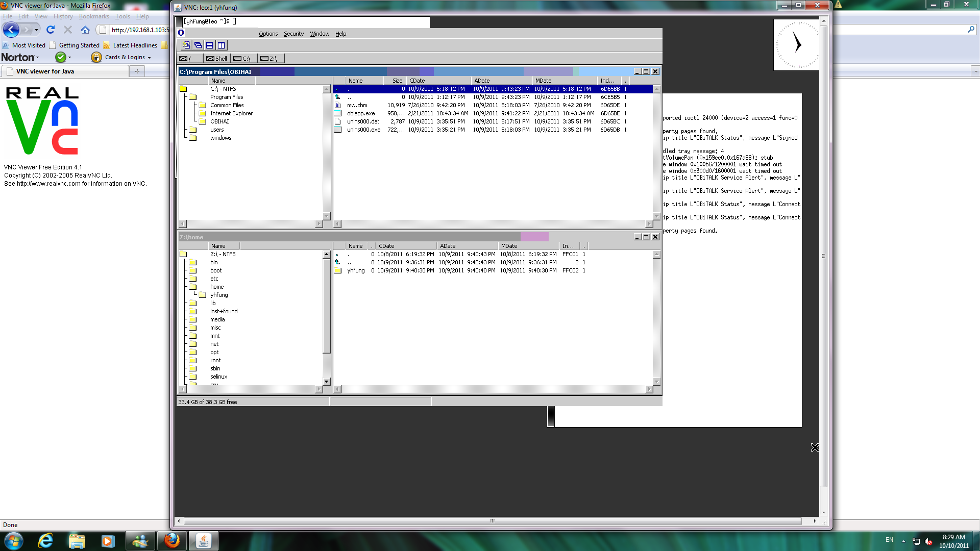Click the MDate column header in C:\ file list
This screenshot has height=551, width=980.
point(565,81)
